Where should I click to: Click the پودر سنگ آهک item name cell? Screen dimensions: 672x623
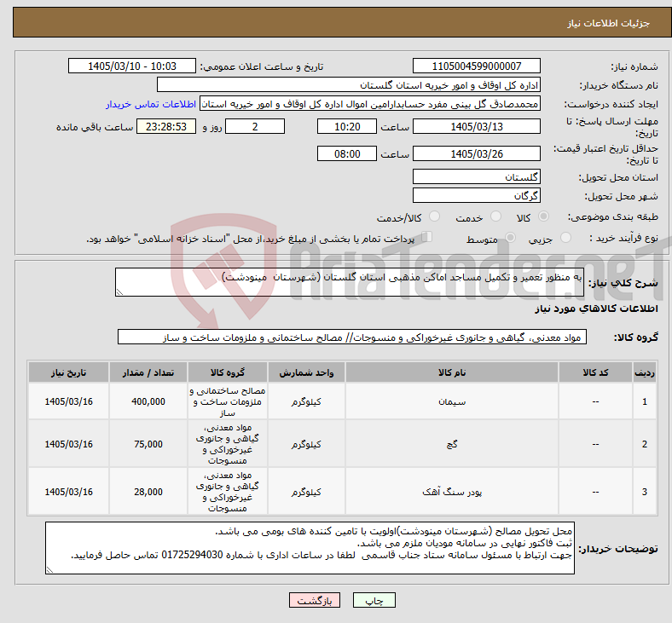452,492
